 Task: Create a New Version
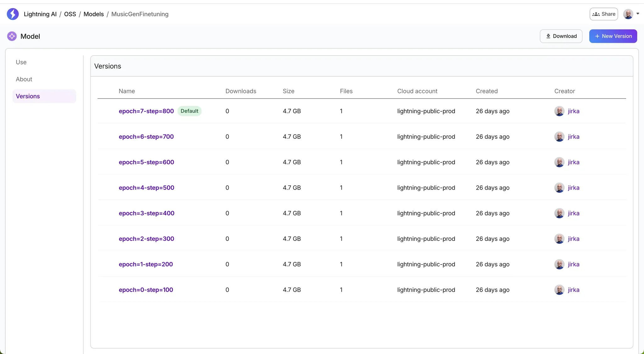tap(613, 36)
